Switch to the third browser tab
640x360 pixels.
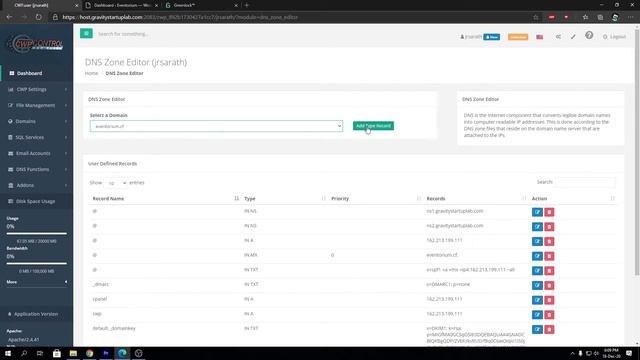pos(200,5)
